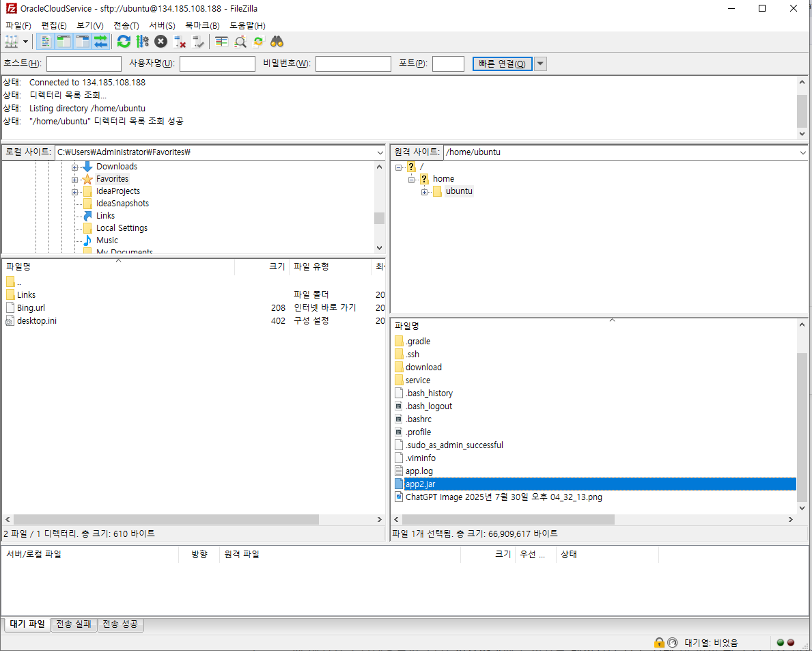Viewport: 812px width, 651px height.
Task: Toggle transfer queue display icon
Action: pos(101,42)
